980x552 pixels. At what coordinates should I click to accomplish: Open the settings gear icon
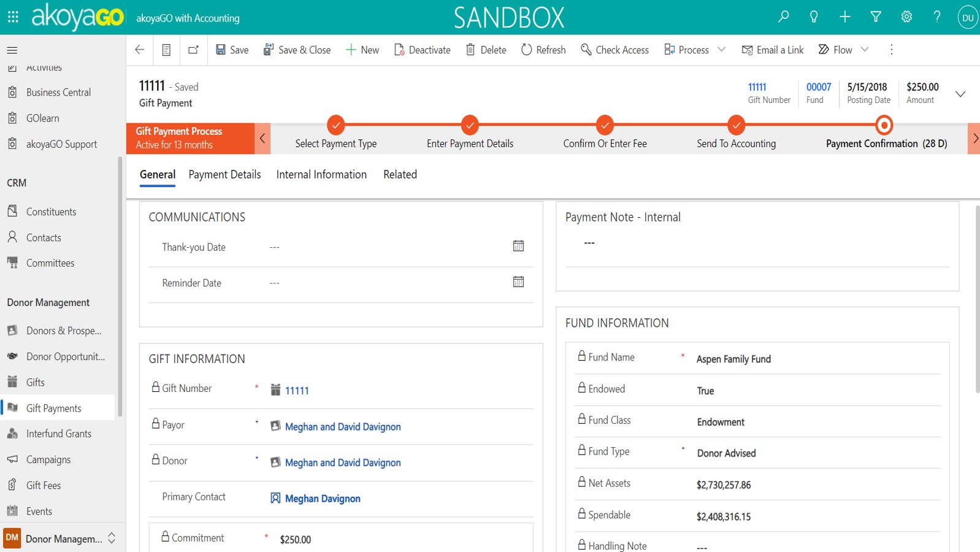point(906,17)
